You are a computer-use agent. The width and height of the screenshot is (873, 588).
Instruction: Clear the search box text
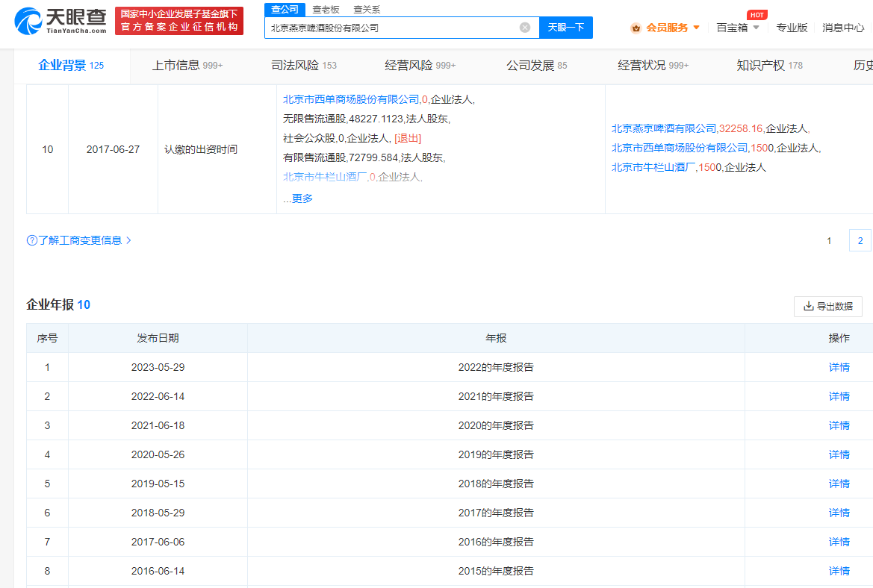click(x=525, y=28)
